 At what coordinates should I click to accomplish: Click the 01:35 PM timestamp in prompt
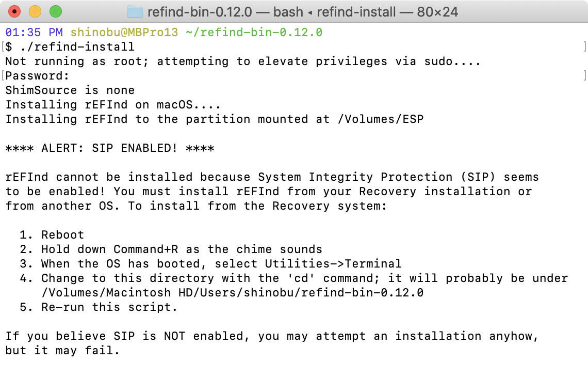(x=34, y=33)
